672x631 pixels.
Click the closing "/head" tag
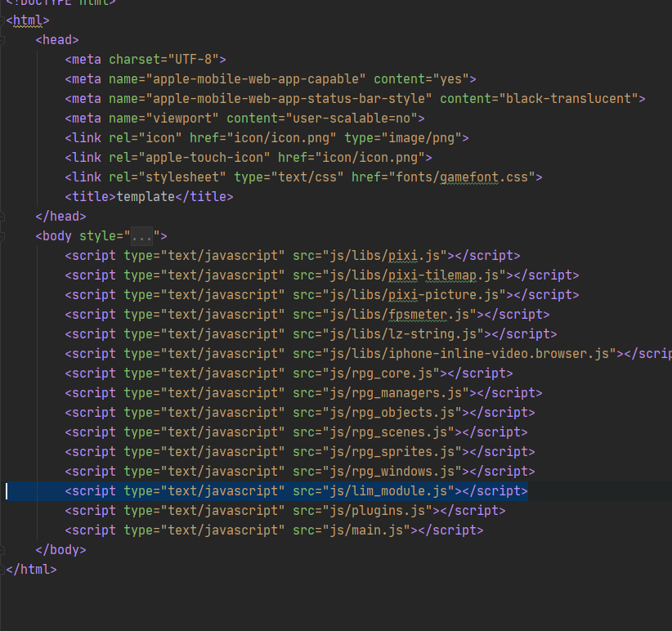tap(60, 217)
